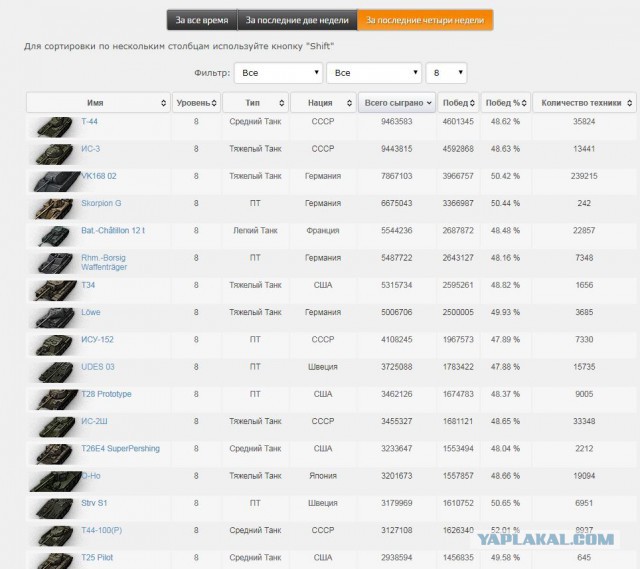This screenshot has height=569, width=640.
Task: Click the UDES 03 tank icon
Action: [x=55, y=373]
